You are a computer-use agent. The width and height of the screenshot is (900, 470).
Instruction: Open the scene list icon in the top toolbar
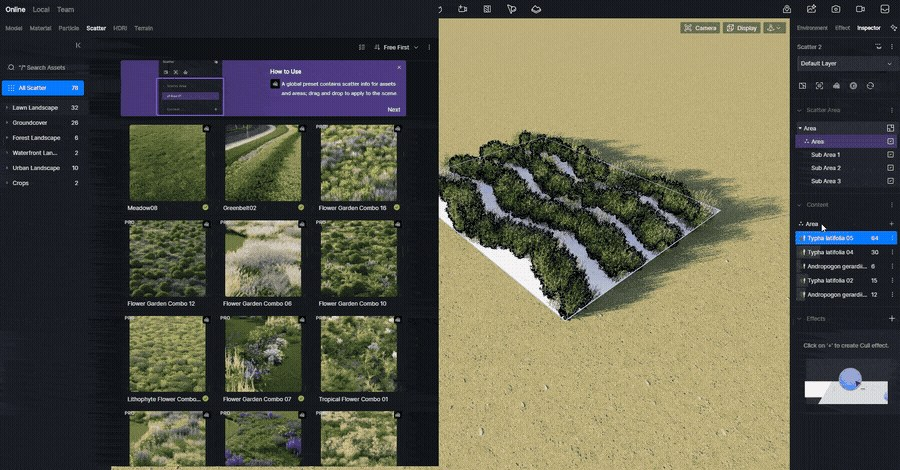point(487,9)
